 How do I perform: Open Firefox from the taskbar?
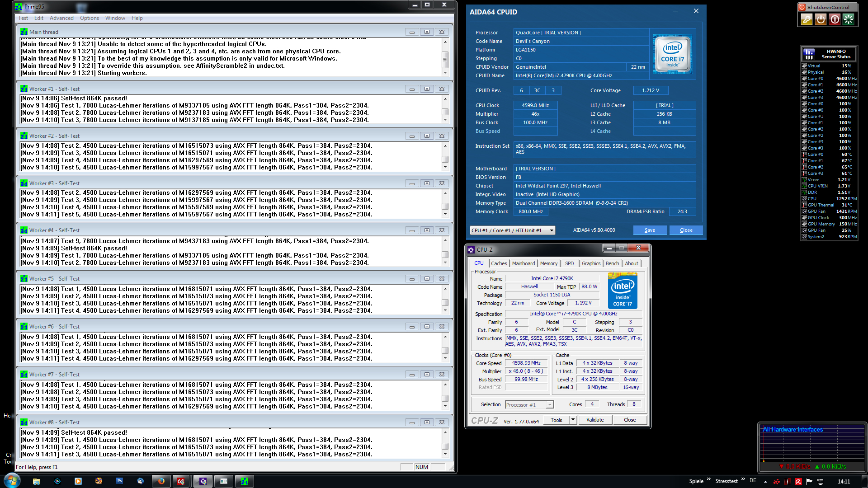click(161, 481)
